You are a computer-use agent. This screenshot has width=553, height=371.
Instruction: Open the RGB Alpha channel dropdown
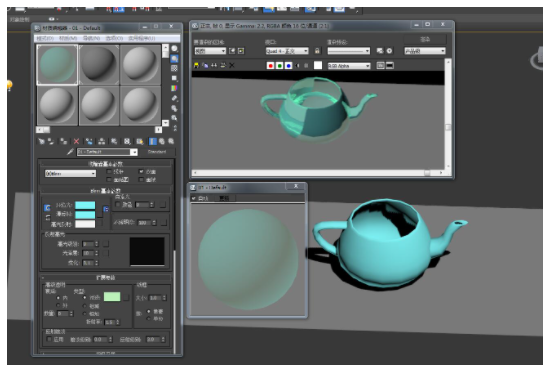[349, 66]
